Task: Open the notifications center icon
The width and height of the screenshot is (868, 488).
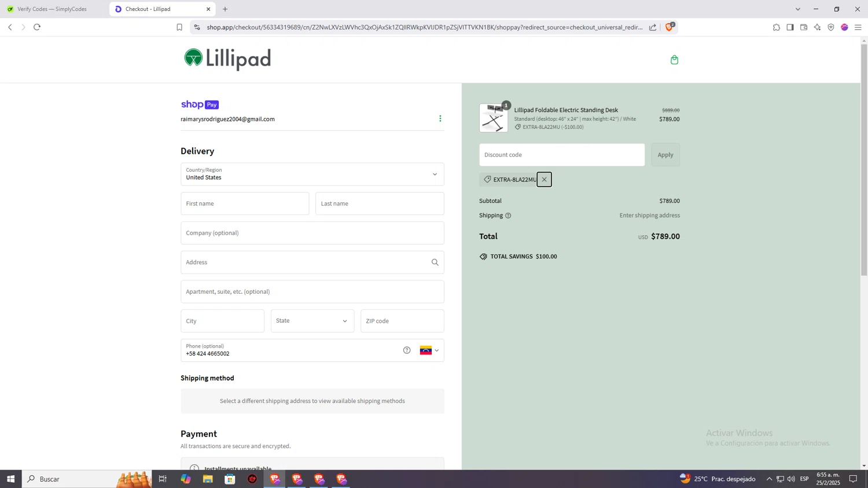Action: pyautogui.click(x=853, y=479)
